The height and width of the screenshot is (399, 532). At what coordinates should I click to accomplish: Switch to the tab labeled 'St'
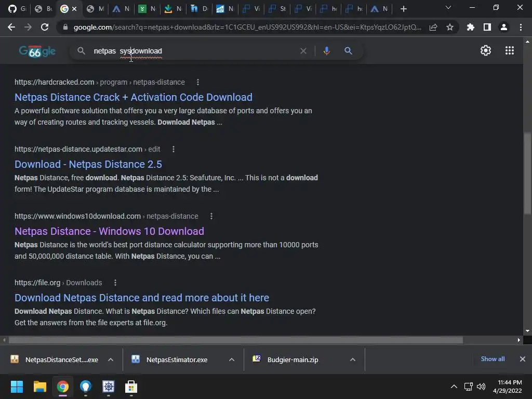click(x=277, y=9)
